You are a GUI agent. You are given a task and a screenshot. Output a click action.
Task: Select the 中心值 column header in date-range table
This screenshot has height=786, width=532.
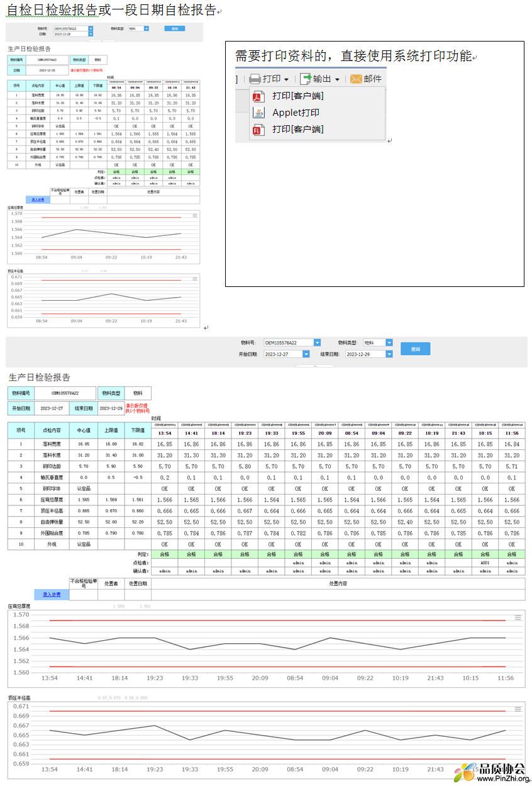point(84,430)
